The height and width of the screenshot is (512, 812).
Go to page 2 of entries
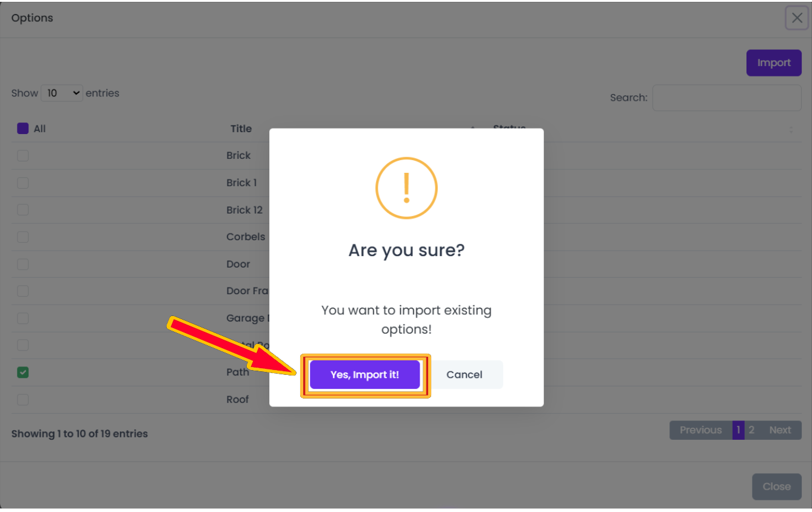751,430
